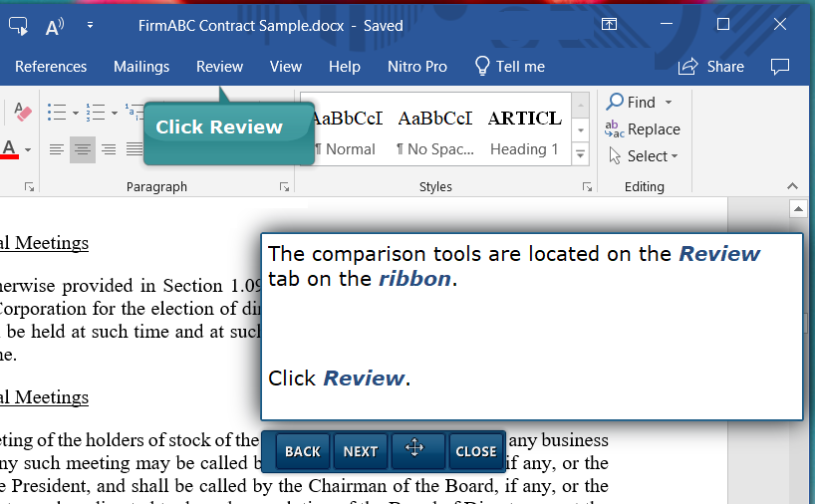Open the Review tab
815x504 pixels.
219,67
